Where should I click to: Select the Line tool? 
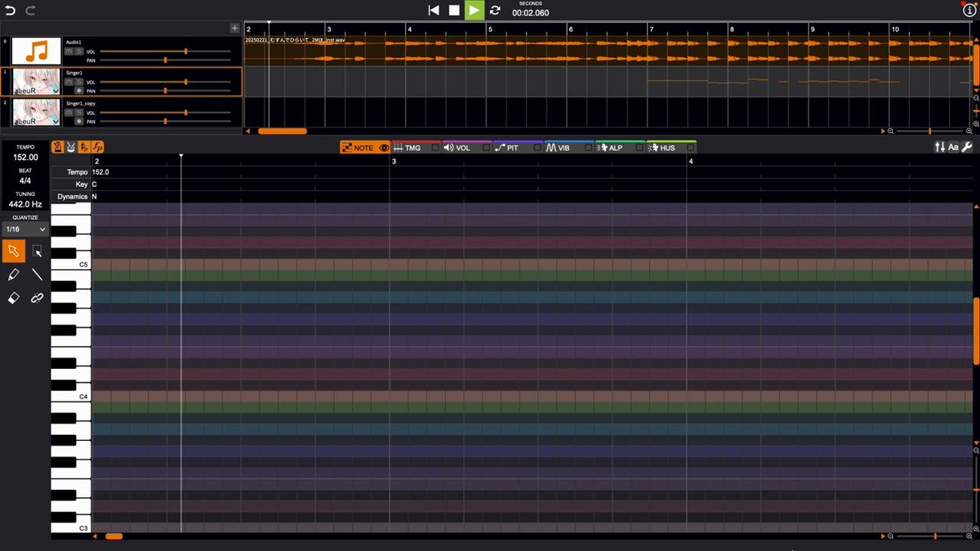click(37, 274)
